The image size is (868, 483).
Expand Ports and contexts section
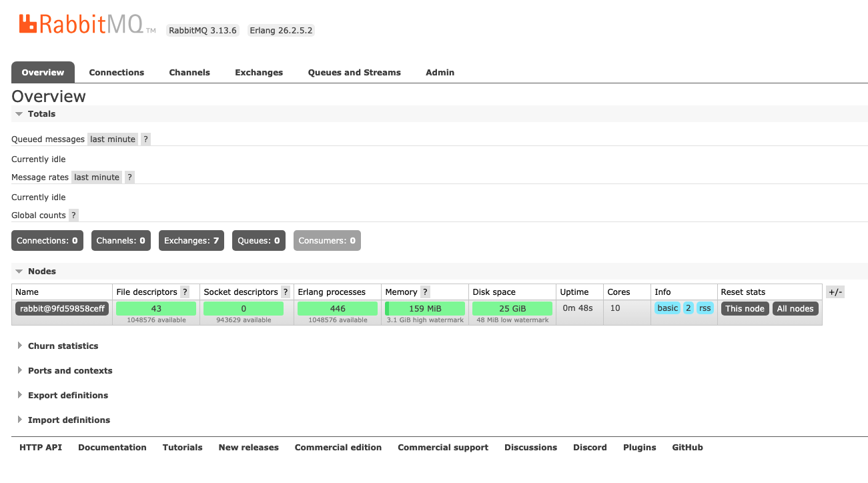click(70, 371)
